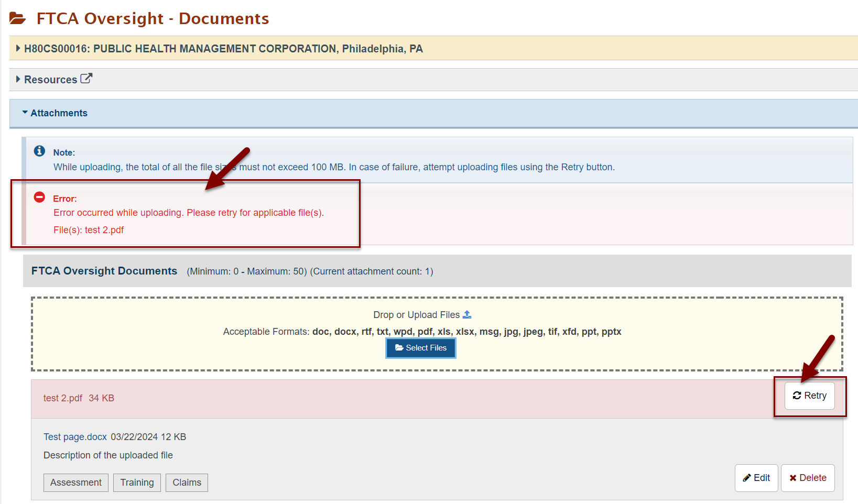The image size is (858, 504).
Task: Click the '34 KB' size of test 2.pdf
Action: [x=102, y=398]
